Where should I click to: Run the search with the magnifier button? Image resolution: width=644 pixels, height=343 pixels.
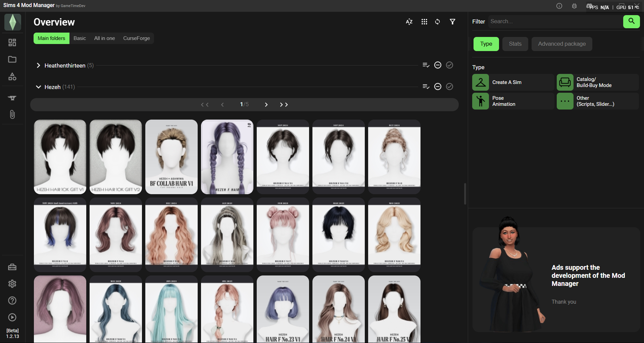coord(632,22)
